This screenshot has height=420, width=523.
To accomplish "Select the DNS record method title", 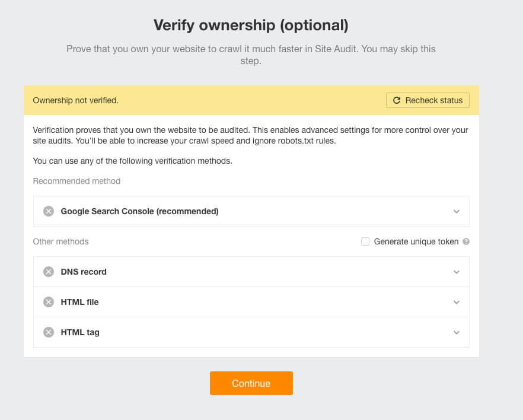I will coord(84,272).
